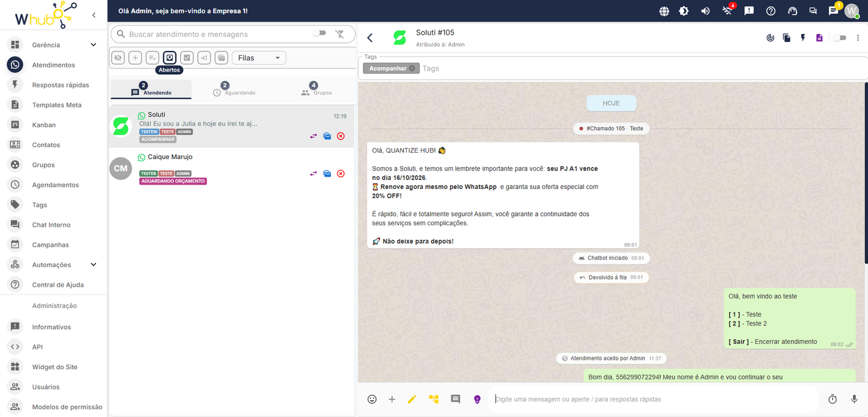
Task: Click the lightning bolt icon in chat header
Action: (803, 37)
